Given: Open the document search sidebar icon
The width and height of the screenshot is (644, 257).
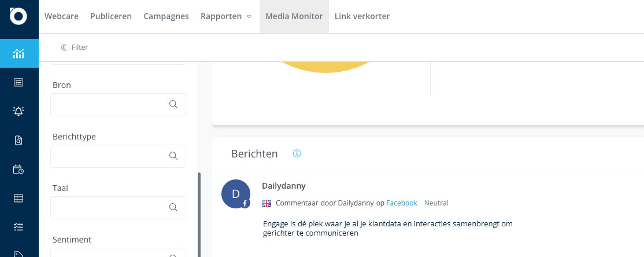Looking at the screenshot, I should pos(18,141).
